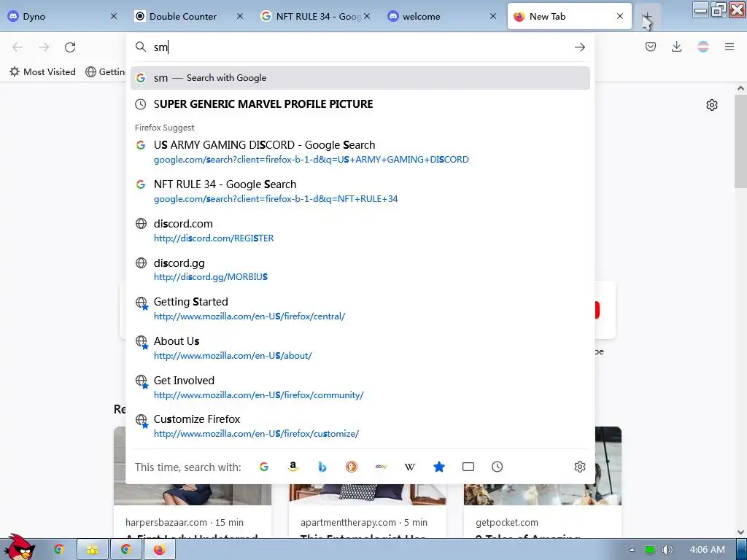Close the Double Counter tab

point(240,16)
